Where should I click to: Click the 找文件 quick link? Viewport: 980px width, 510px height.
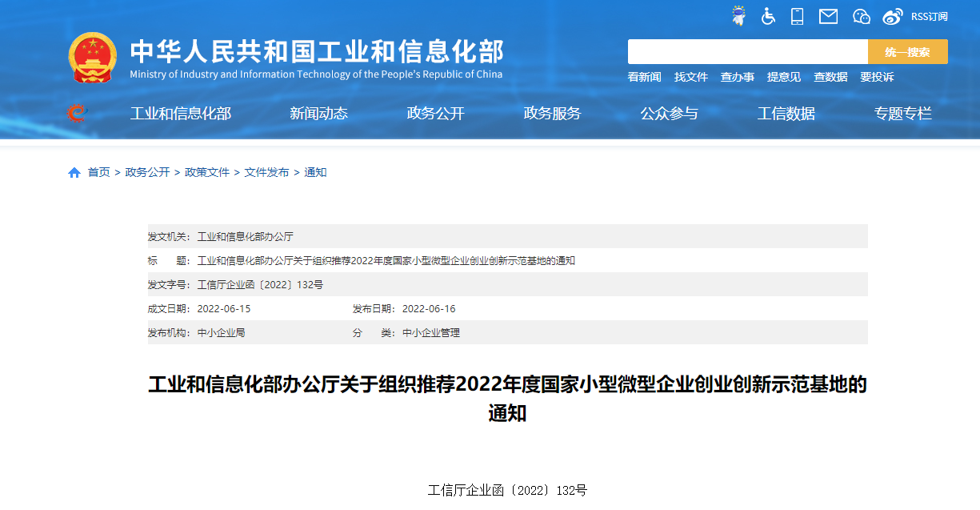point(690,77)
